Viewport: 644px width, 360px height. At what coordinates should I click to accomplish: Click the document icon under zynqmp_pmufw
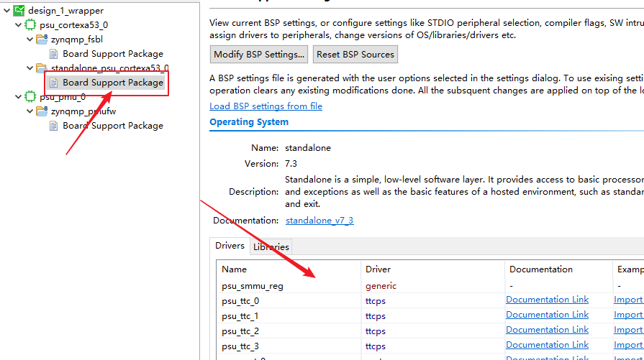point(54,126)
